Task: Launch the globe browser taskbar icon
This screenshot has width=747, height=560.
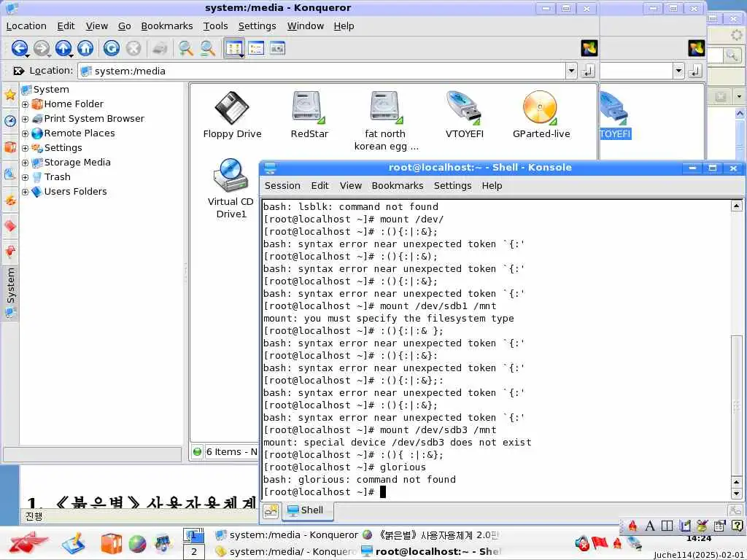Action: tap(137, 544)
